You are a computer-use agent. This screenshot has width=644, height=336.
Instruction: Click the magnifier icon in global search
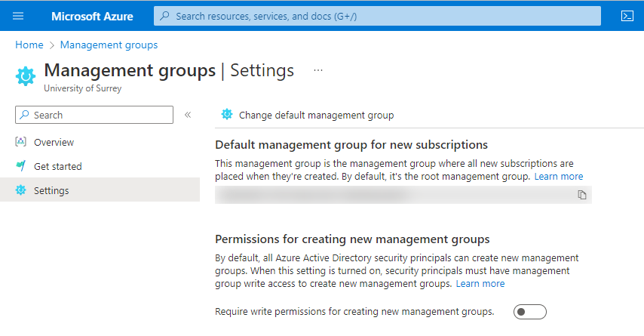pos(164,16)
